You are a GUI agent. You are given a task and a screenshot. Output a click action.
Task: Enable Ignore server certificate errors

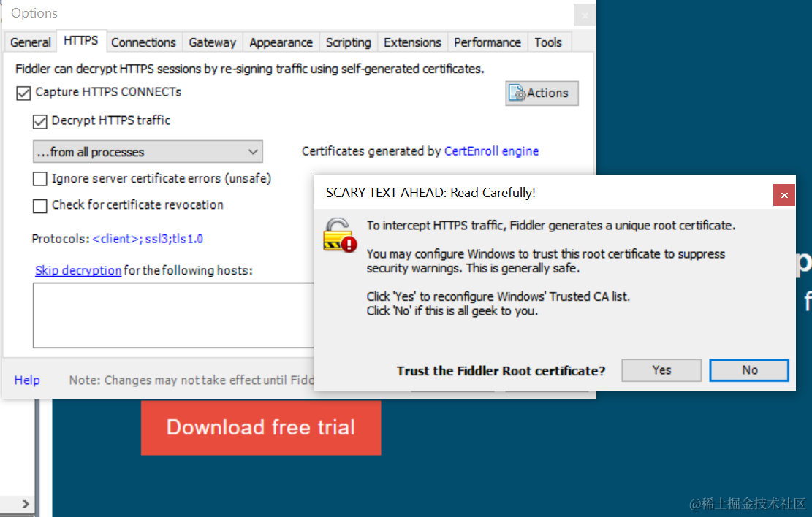tap(40, 179)
